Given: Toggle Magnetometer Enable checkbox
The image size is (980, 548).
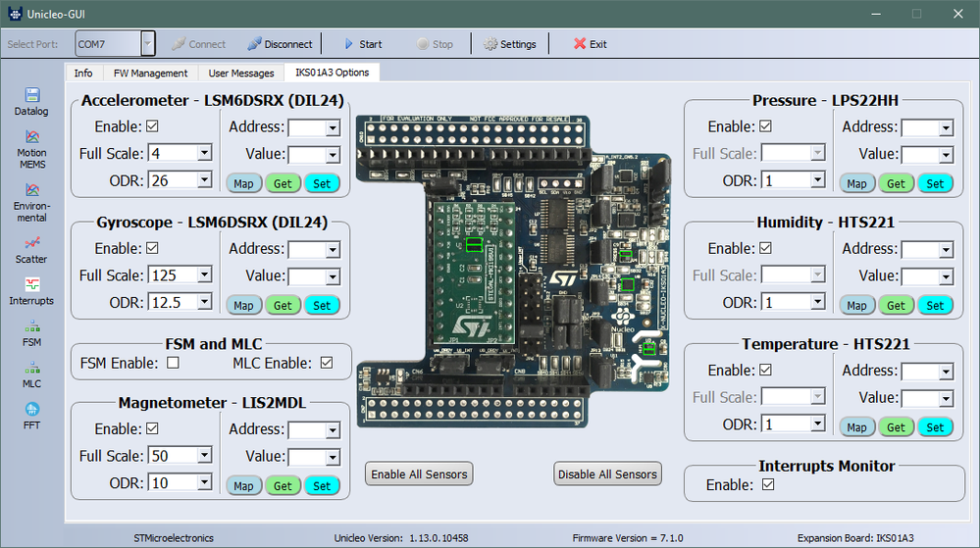Looking at the screenshot, I should point(152,428).
